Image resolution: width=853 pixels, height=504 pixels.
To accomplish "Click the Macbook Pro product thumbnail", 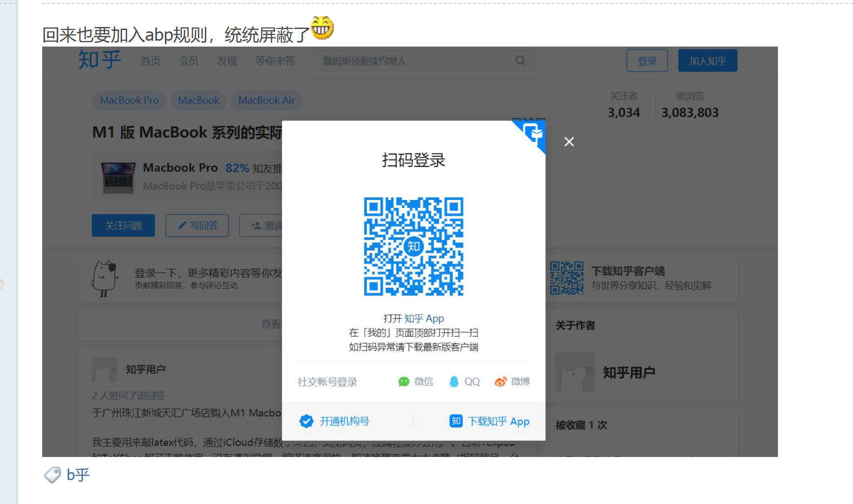I will tap(118, 177).
